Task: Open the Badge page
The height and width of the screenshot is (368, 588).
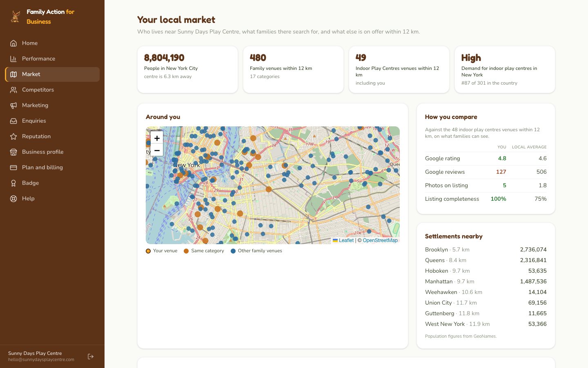Action: pos(52,183)
